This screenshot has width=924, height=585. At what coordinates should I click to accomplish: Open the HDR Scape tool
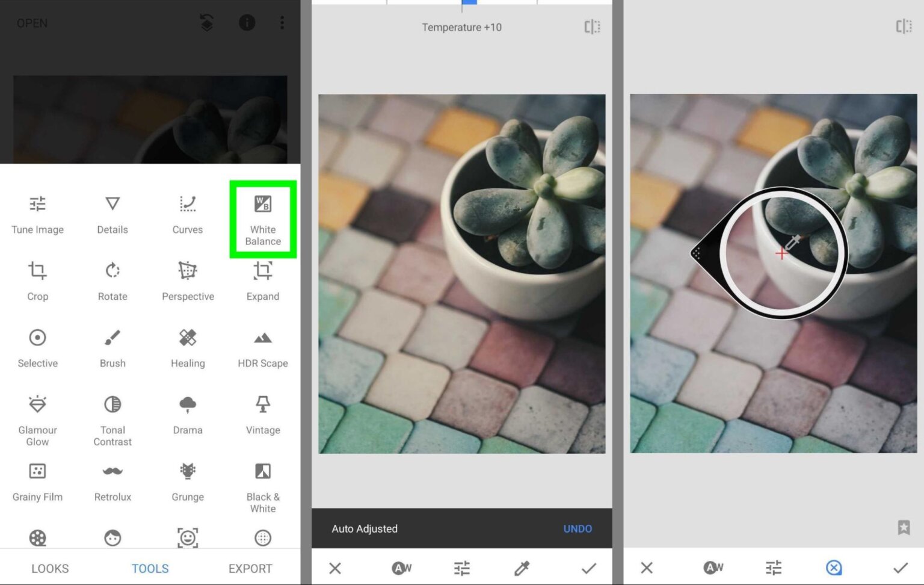pyautogui.click(x=262, y=347)
